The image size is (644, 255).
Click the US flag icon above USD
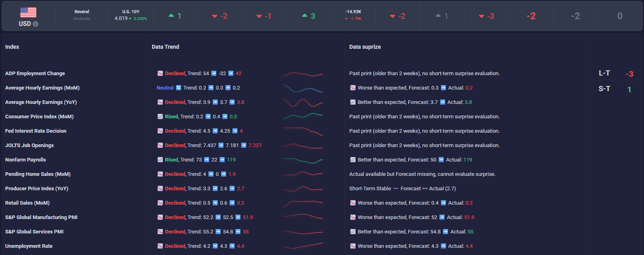[x=28, y=12]
